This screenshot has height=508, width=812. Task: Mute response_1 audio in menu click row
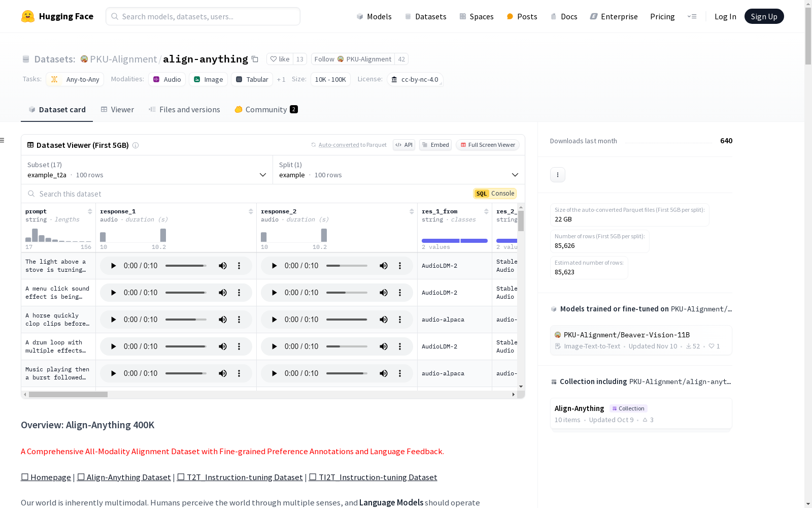point(223,293)
